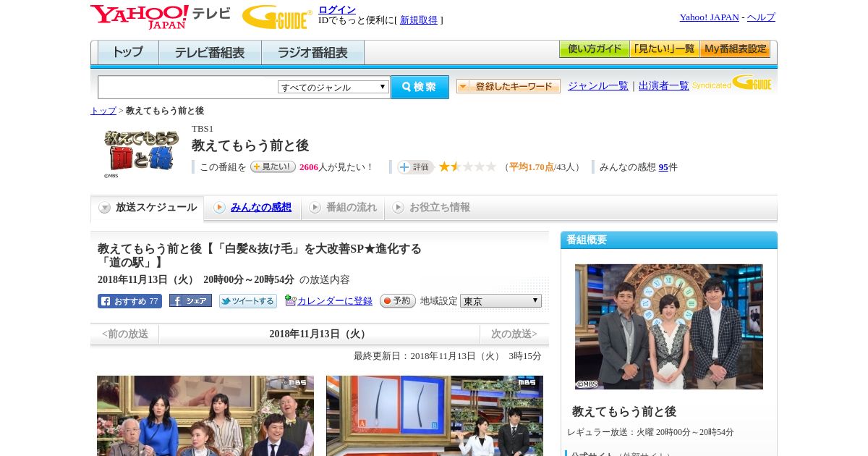Select the 番組の流れ tab
Screen dimensions: 868x456
[x=343, y=208]
